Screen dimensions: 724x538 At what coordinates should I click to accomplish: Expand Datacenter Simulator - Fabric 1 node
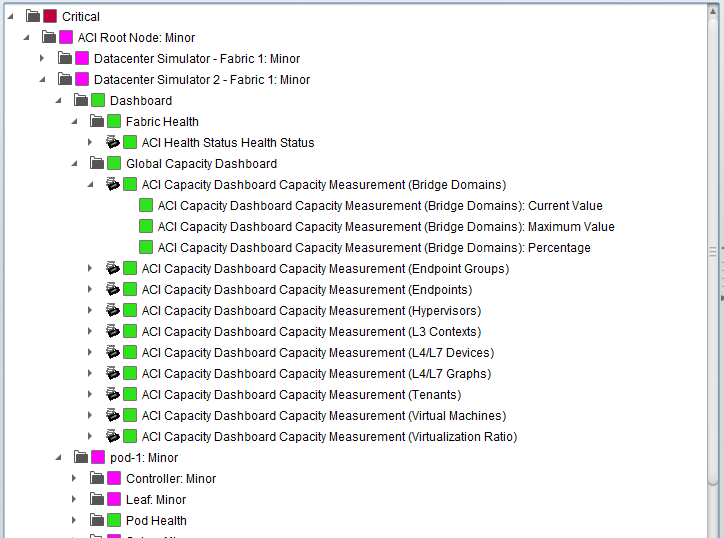pyautogui.click(x=42, y=58)
